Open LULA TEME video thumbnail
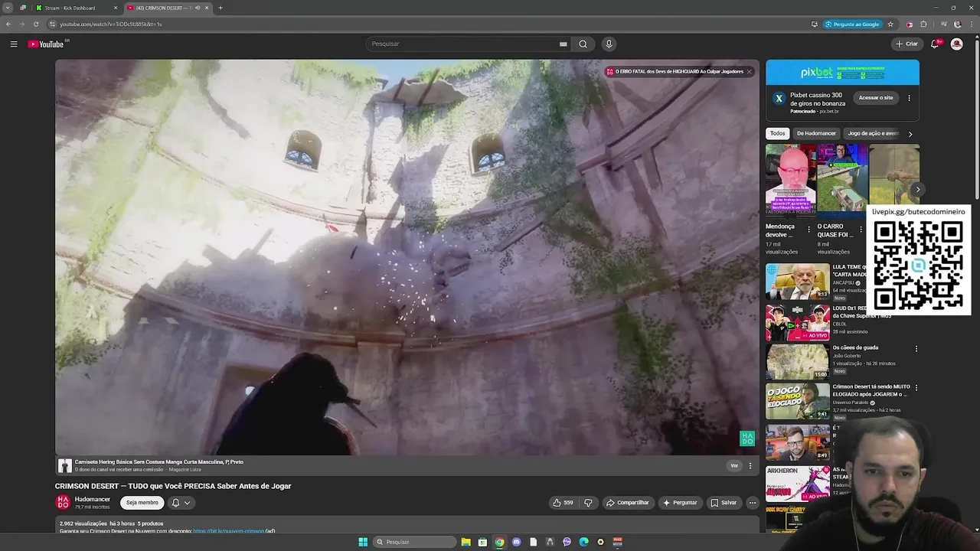 pyautogui.click(x=798, y=282)
